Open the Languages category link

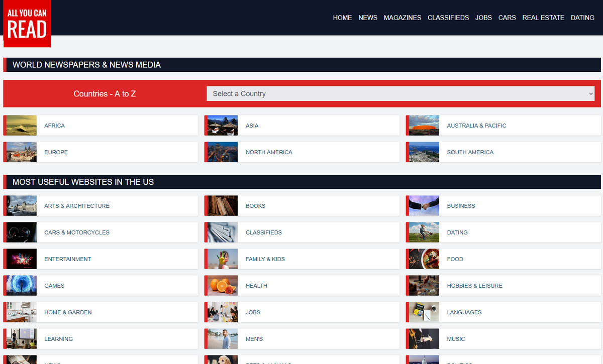pyautogui.click(x=464, y=312)
